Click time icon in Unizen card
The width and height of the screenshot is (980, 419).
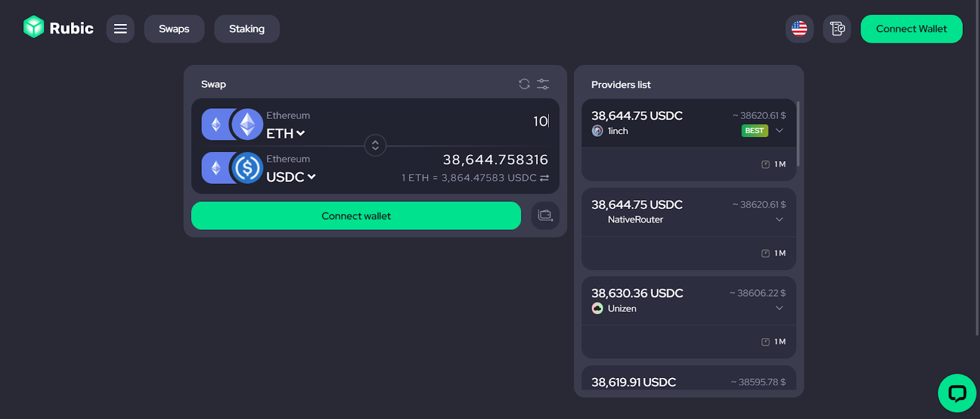point(766,342)
